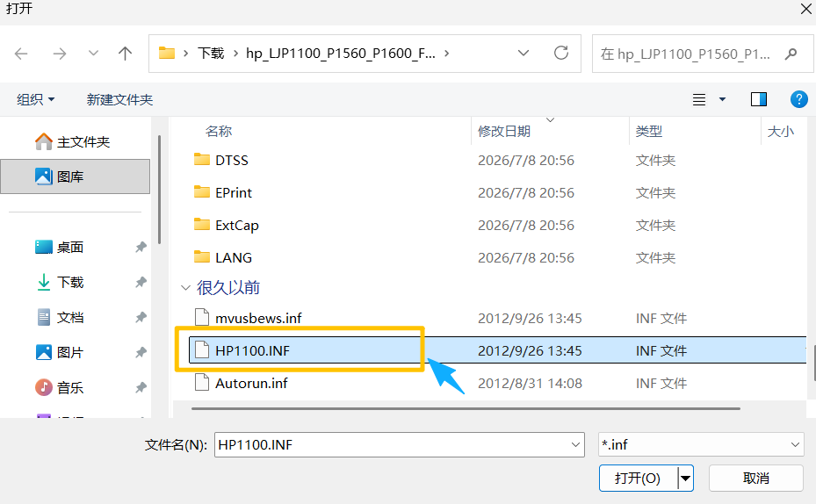Collapse the 很久以前 group
The height and width of the screenshot is (504, 816).
(x=185, y=288)
